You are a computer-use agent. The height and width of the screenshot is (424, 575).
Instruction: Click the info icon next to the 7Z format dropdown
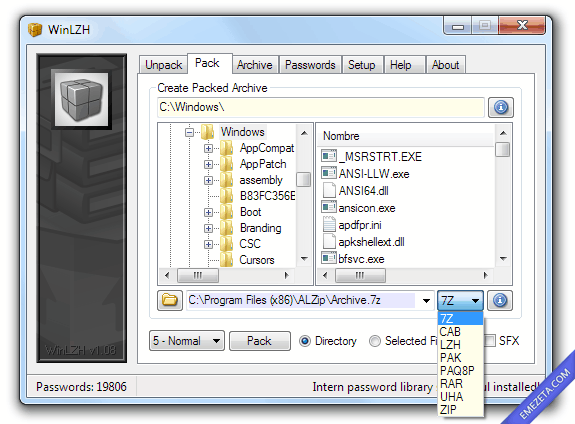[500, 300]
